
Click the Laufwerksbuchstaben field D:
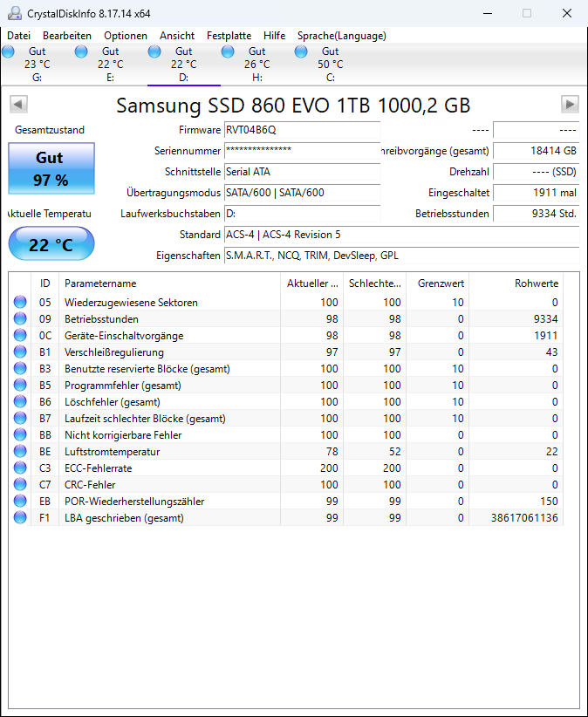pos(302,214)
